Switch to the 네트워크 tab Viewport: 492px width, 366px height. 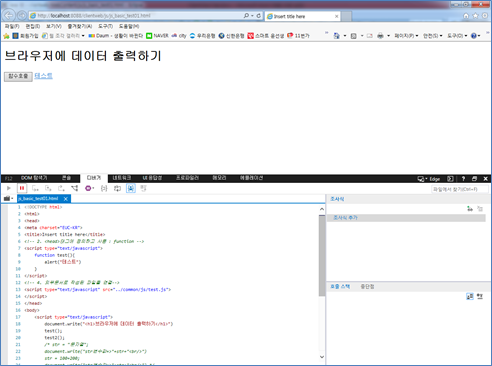(x=122, y=178)
